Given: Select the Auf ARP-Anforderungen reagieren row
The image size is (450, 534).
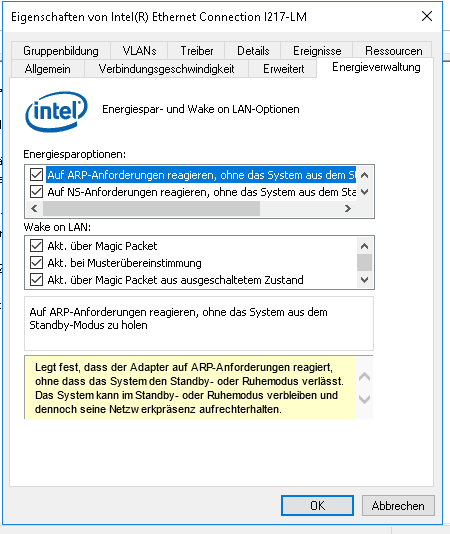Looking at the screenshot, I should 201,175.
